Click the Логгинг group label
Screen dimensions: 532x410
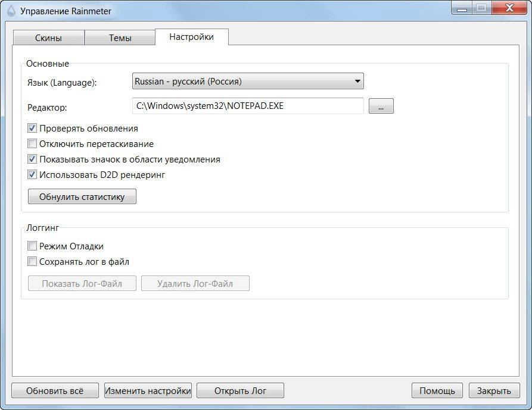pyautogui.click(x=43, y=228)
